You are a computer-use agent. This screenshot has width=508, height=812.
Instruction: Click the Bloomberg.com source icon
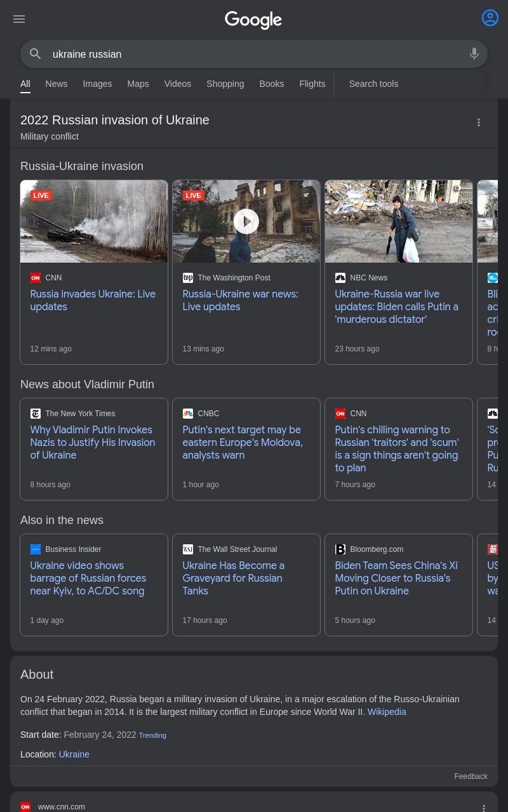click(340, 549)
